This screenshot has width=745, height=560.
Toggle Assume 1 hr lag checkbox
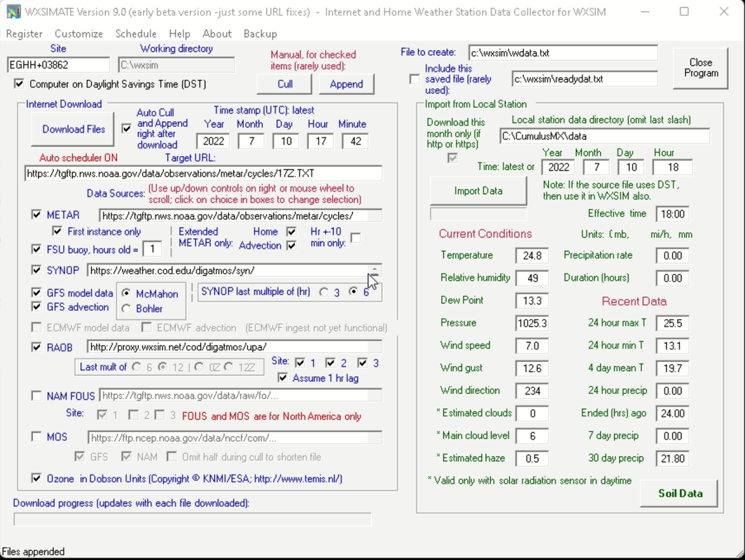pos(283,378)
